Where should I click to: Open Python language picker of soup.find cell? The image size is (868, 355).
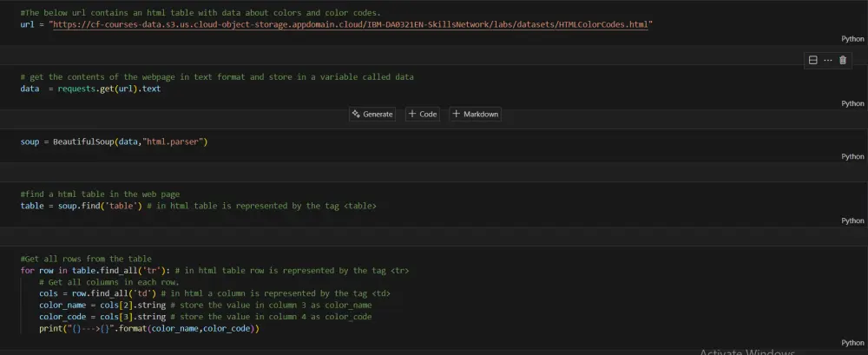852,220
